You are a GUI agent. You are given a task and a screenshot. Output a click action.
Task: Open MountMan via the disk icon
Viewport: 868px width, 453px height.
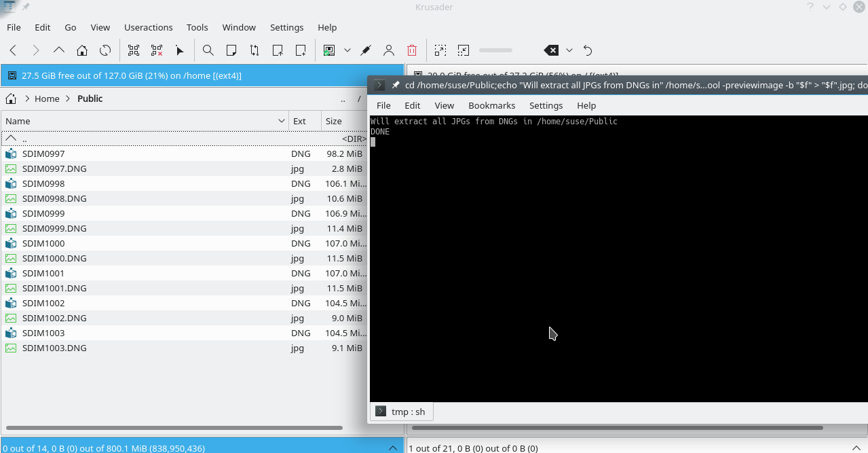point(329,50)
